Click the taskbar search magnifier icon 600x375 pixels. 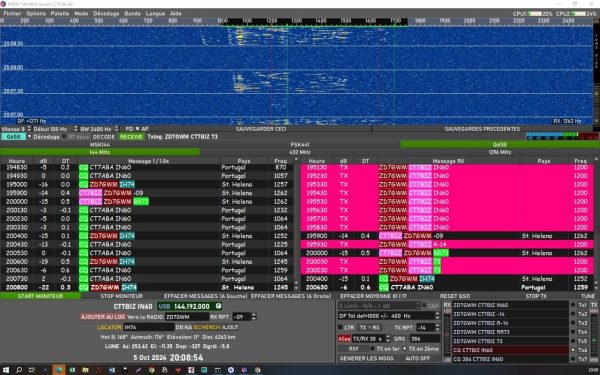point(19,370)
